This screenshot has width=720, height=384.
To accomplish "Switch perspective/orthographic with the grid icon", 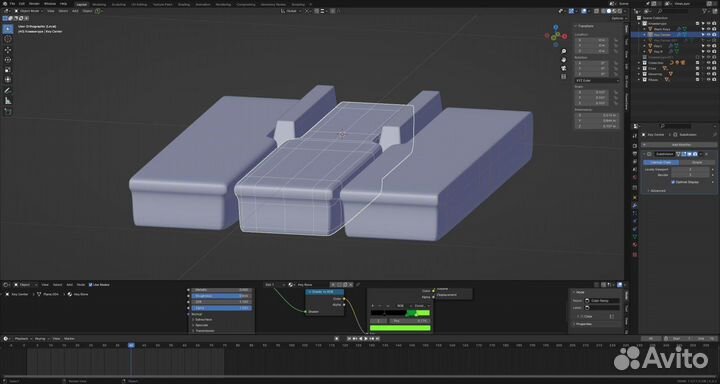I will [x=564, y=76].
